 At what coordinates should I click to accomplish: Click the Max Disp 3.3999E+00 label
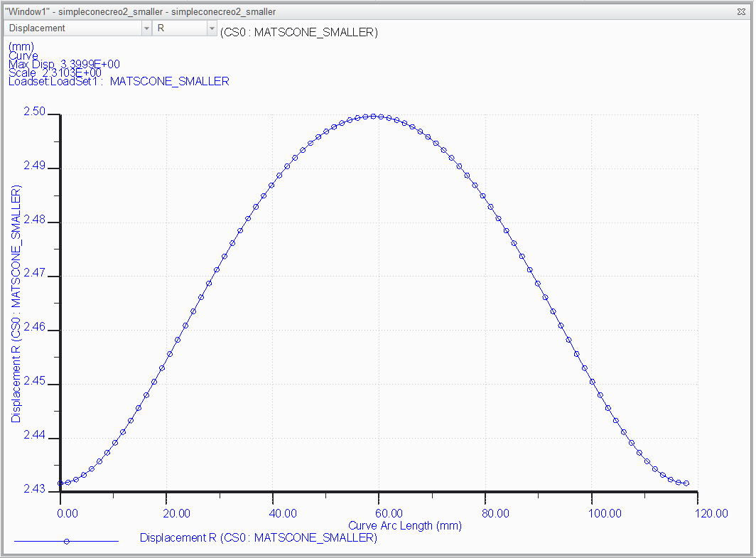(64, 64)
